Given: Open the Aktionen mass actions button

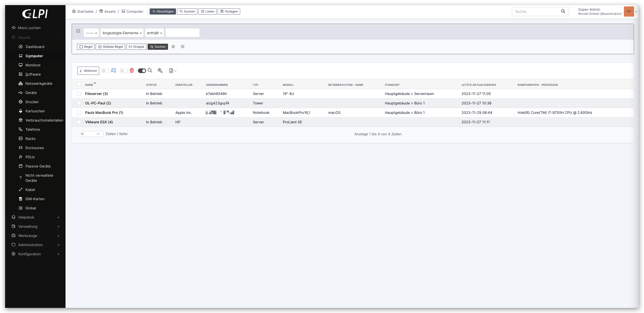Looking at the screenshot, I should pyautogui.click(x=88, y=71).
